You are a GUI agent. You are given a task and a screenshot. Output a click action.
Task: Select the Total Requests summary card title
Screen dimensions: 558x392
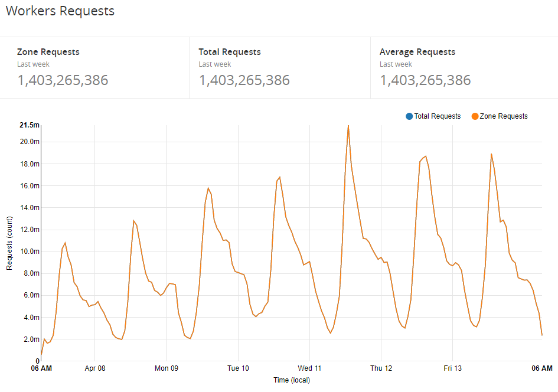point(230,52)
